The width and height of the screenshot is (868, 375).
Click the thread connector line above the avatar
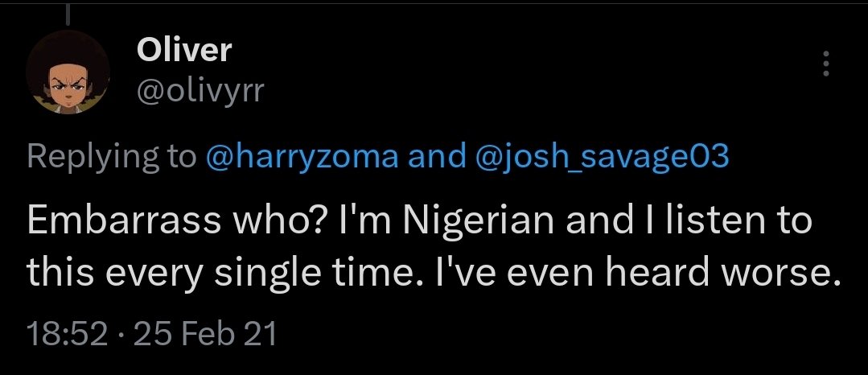coord(68,13)
